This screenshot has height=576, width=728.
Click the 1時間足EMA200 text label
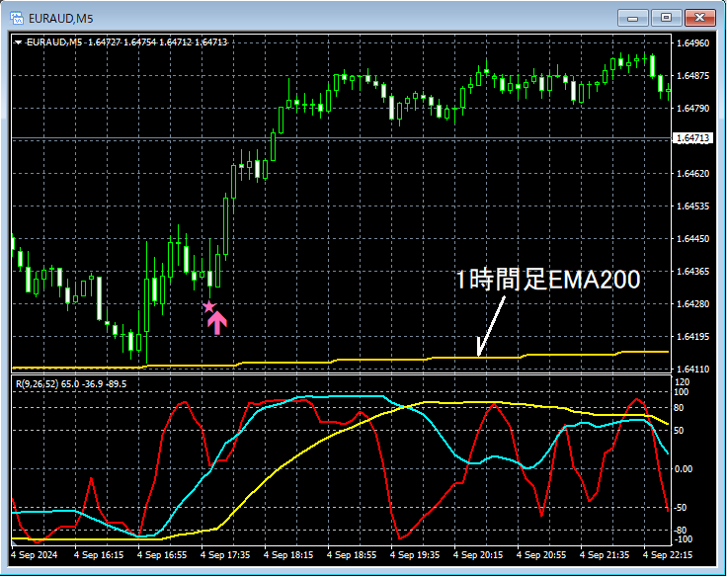(548, 280)
